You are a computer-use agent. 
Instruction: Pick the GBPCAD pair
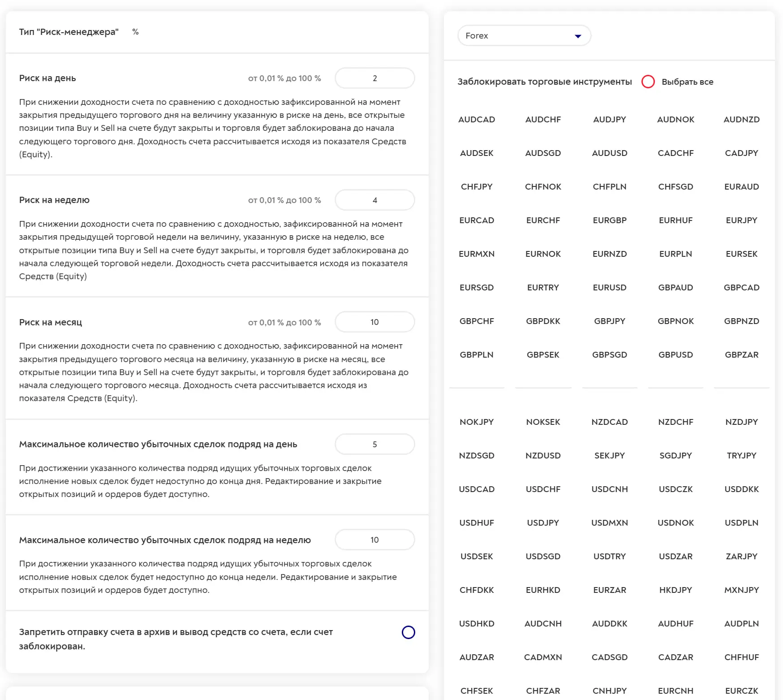pyautogui.click(x=742, y=287)
